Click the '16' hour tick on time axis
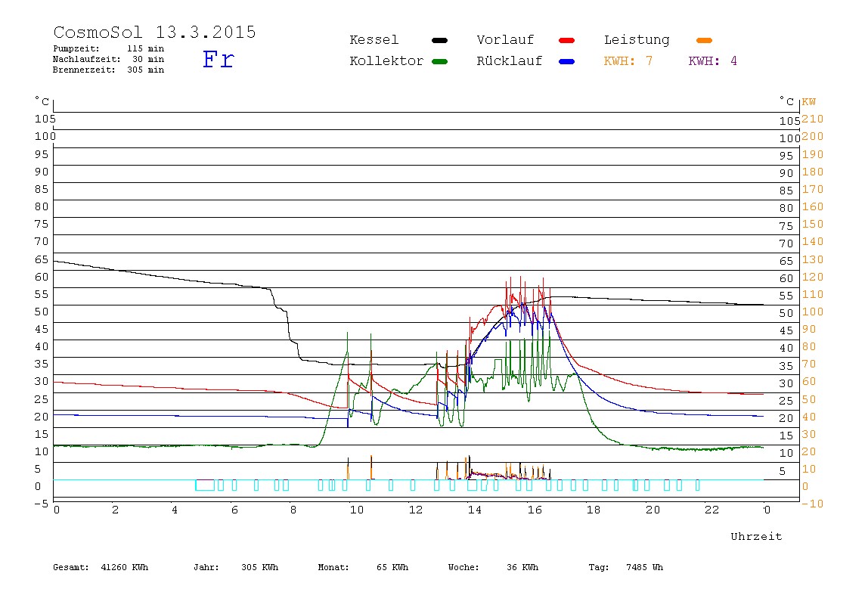The width and height of the screenshot is (868, 614). point(535,510)
